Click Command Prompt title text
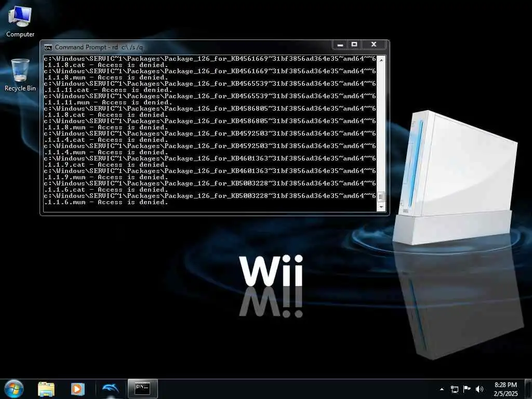This screenshot has width=532, height=399. 99,47
